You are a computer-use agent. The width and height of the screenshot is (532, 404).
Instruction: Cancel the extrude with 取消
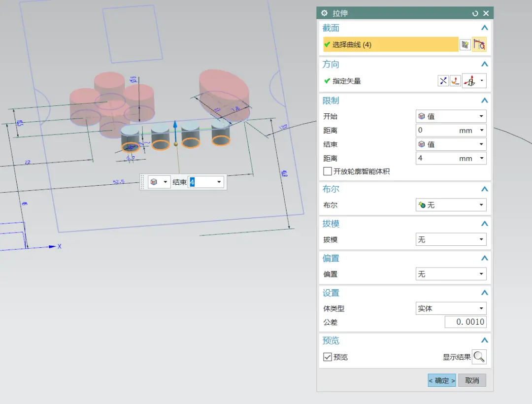472,380
